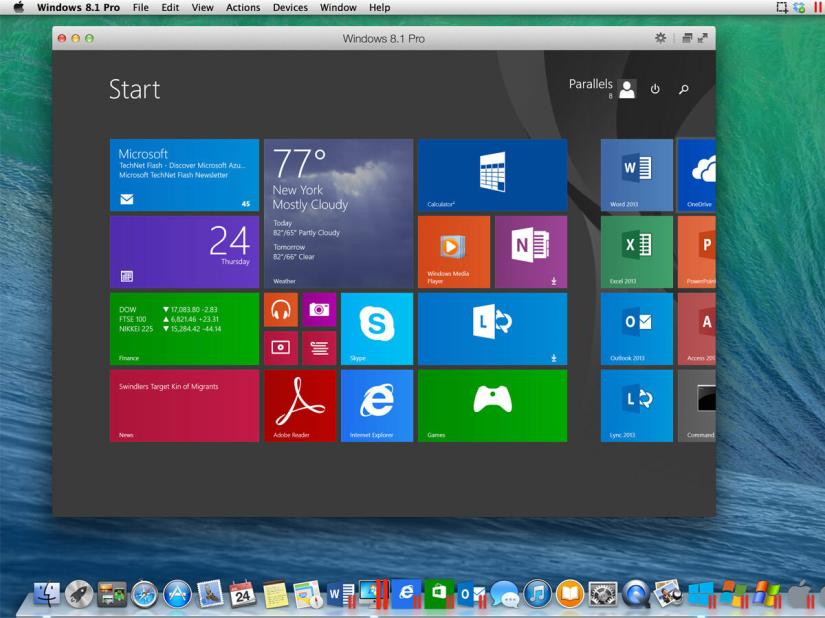This screenshot has width=825, height=618.
Task: Open the Camera app tile
Action: coord(319,310)
